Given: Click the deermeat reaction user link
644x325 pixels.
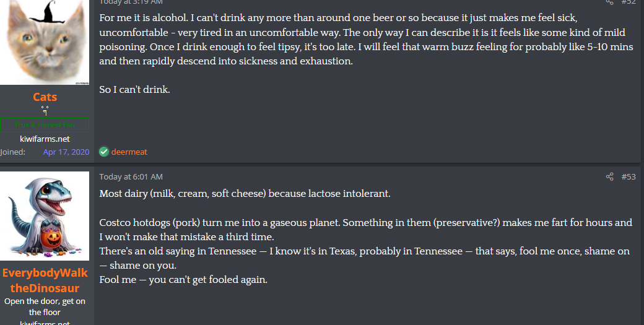Looking at the screenshot, I should (129, 152).
